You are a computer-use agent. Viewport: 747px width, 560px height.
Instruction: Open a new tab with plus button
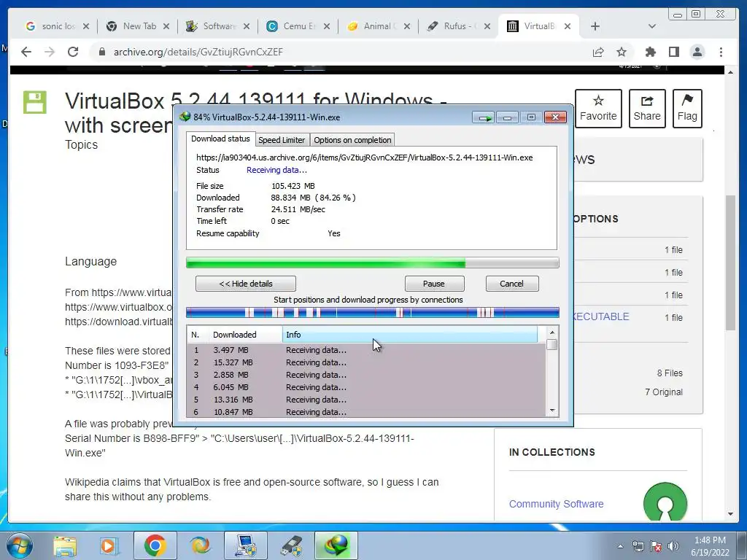point(595,26)
